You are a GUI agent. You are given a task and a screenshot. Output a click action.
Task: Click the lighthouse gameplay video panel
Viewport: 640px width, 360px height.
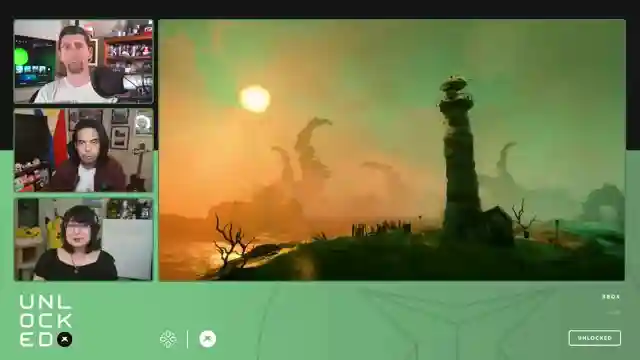click(392, 150)
